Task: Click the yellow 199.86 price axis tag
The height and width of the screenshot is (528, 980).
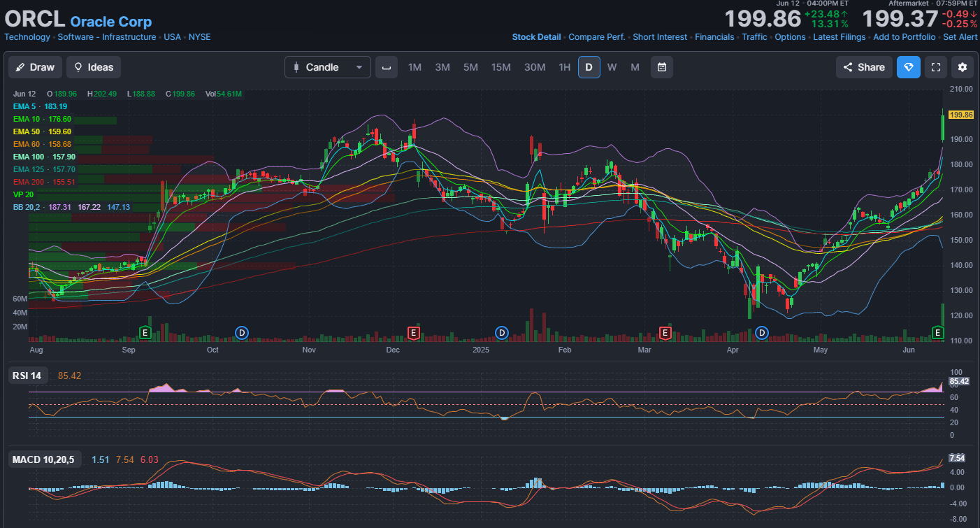Action: (x=962, y=115)
